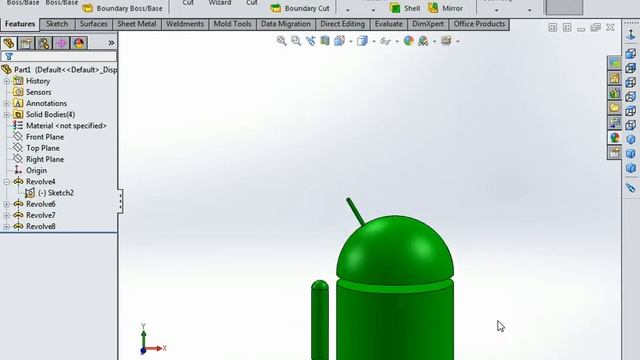Click the Hide/Show Items glasses icon
Viewport: 640px width, 360px height.
385,41
